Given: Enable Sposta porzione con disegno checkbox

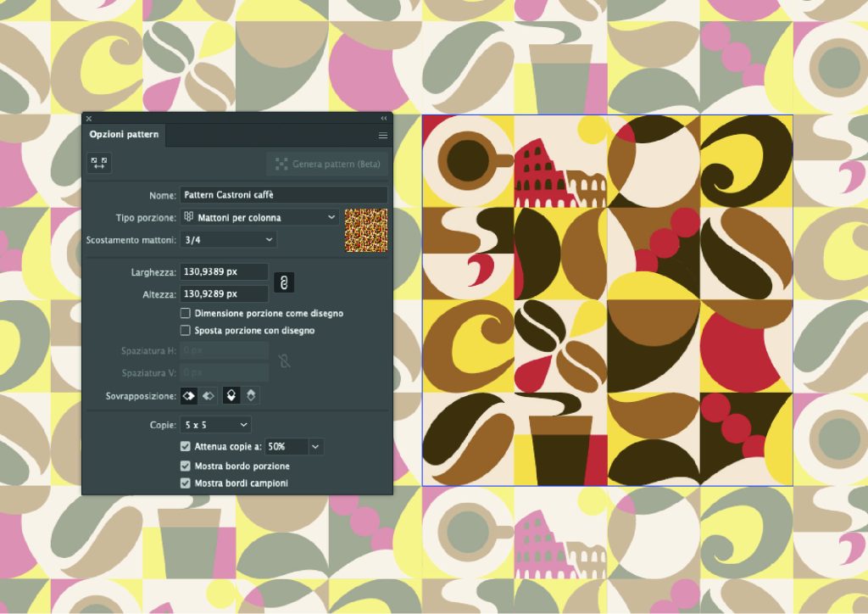Looking at the screenshot, I should pyautogui.click(x=186, y=331).
